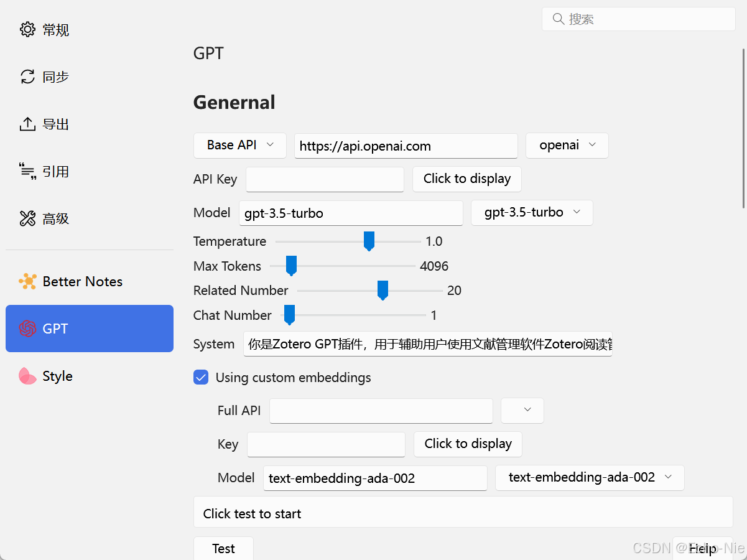Viewport: 747px width, 560px height.
Task: Open the 常规 preferences pane
Action: coord(90,29)
